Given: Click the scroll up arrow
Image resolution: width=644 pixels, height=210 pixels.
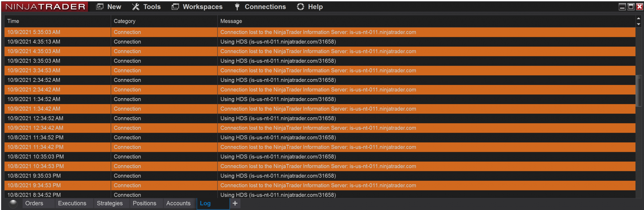Looking at the screenshot, I should click(639, 18).
